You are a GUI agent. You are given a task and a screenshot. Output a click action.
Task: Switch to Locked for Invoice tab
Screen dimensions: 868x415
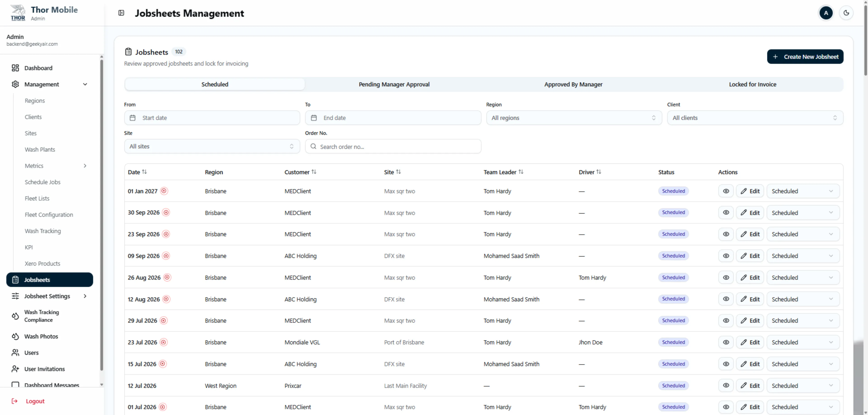(752, 84)
